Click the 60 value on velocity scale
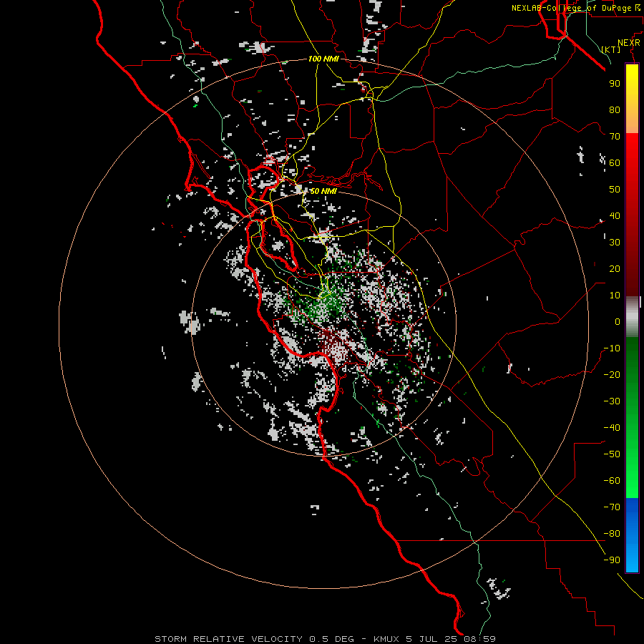The height and width of the screenshot is (644, 644). (615, 162)
